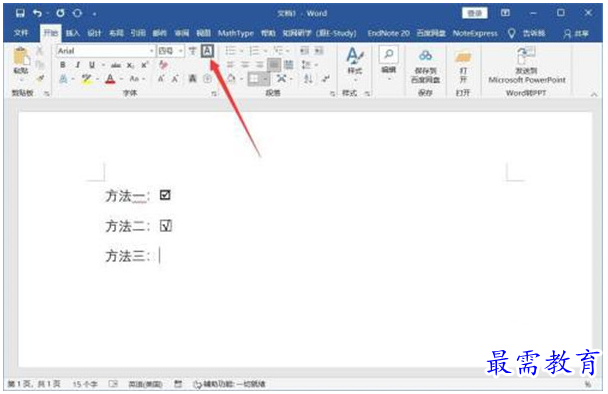Toggle superscript formatting
608x394 pixels.
point(145,65)
